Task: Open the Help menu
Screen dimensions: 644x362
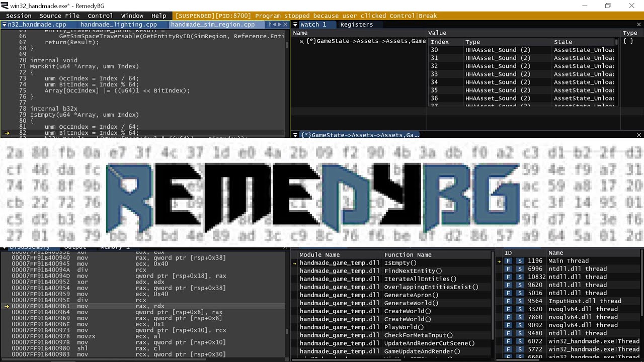Action: coord(158,16)
